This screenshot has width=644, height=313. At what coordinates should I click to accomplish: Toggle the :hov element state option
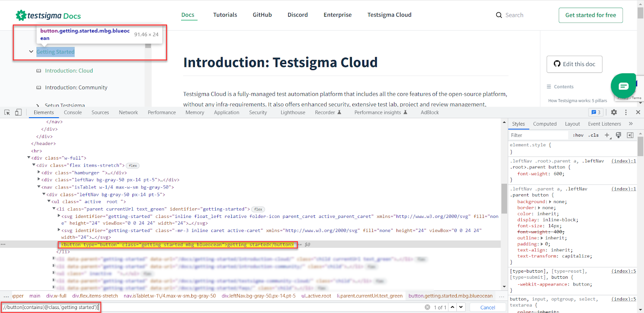point(578,135)
